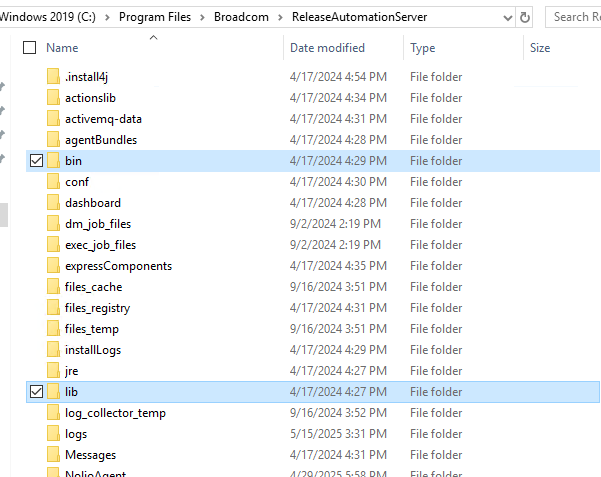Viewport: 601px width, 477px height.
Task: Navigate to Broadcom breadcrumb
Action: click(x=241, y=17)
